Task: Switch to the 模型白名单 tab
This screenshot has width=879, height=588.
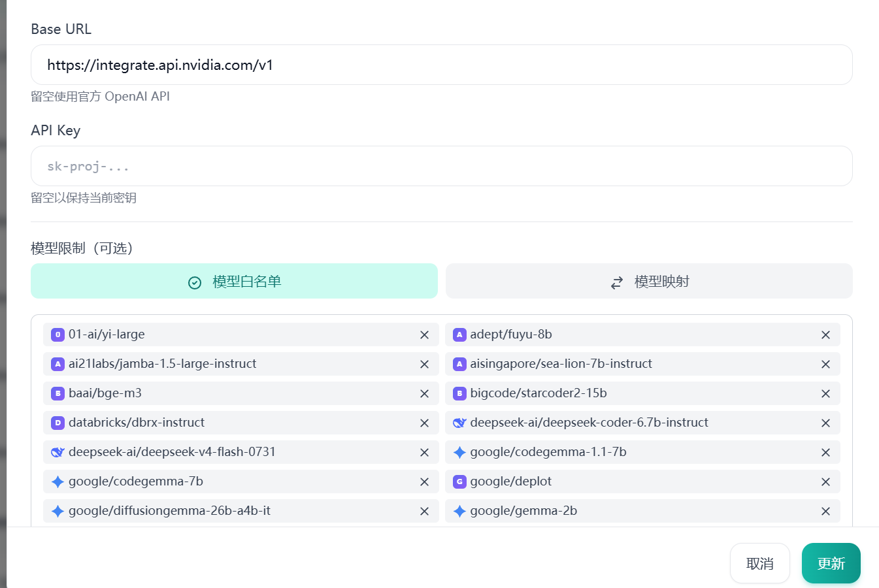Action: click(x=234, y=281)
